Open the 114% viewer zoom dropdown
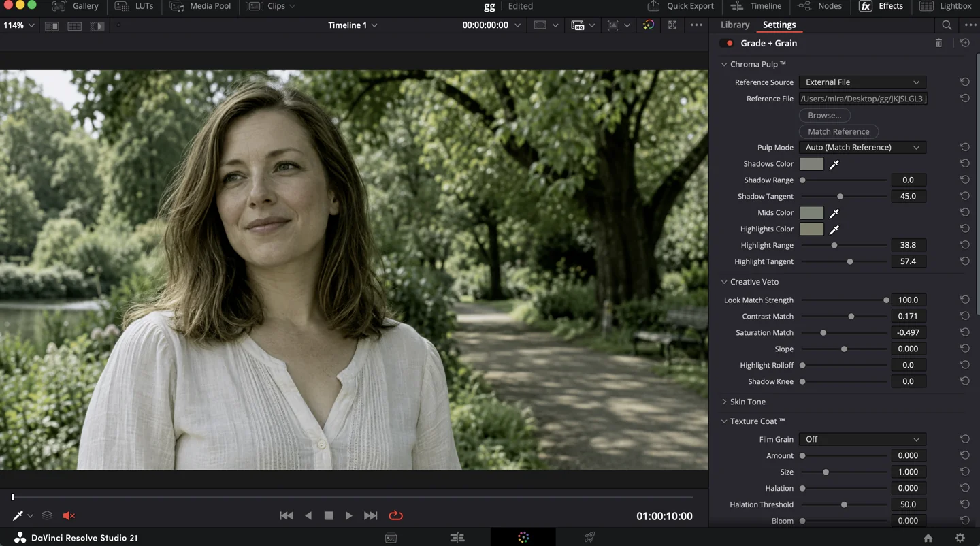This screenshot has width=980, height=546. coord(18,25)
